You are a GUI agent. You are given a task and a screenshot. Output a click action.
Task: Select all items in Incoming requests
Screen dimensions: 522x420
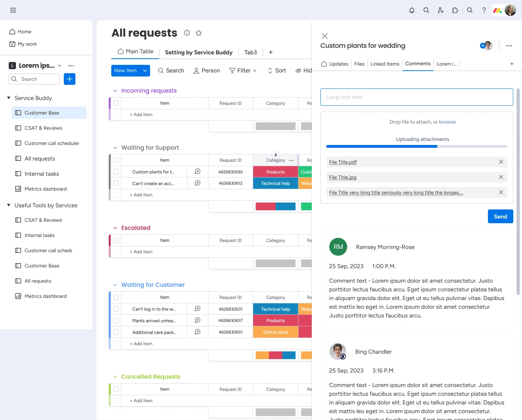(x=116, y=103)
